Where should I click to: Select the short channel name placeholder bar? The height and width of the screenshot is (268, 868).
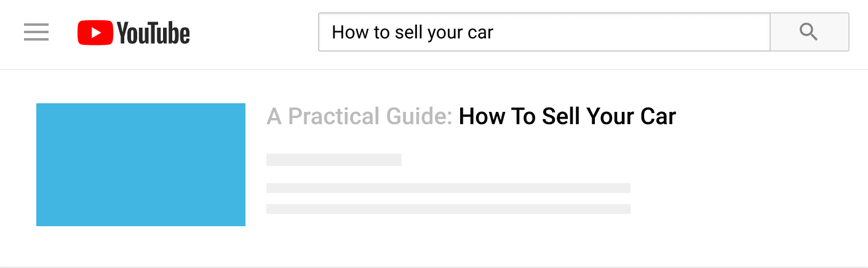(333, 160)
